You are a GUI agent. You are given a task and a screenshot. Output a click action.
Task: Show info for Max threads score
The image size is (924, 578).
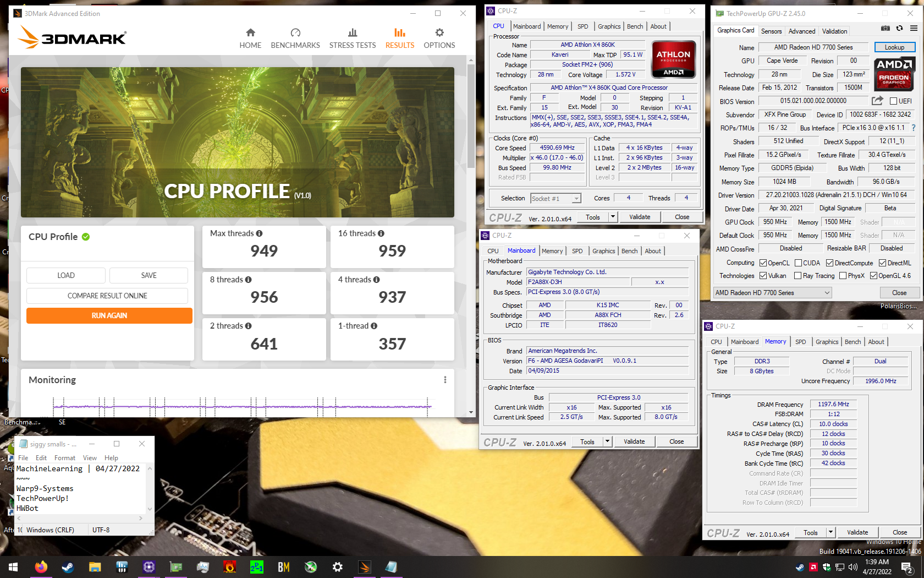[259, 233]
